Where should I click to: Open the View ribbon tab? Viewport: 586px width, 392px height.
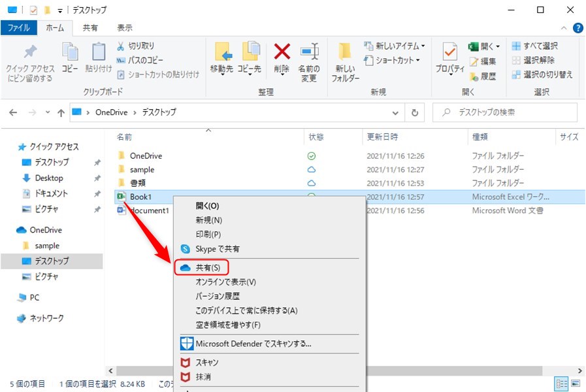click(x=125, y=28)
